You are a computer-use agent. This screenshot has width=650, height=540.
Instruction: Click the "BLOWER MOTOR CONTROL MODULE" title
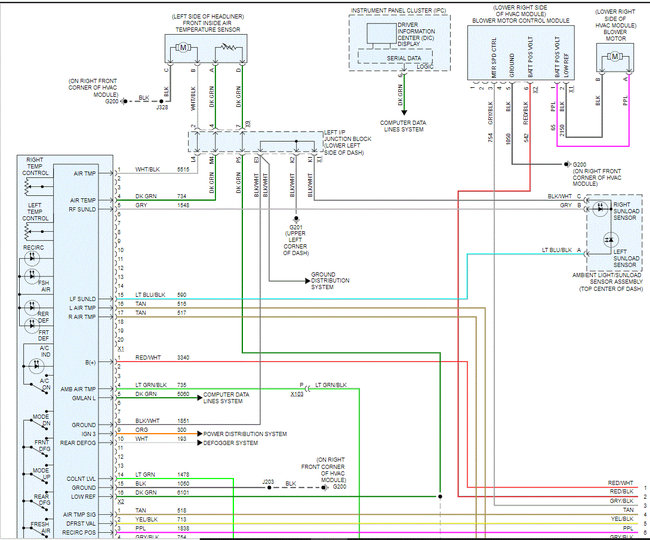[521, 20]
